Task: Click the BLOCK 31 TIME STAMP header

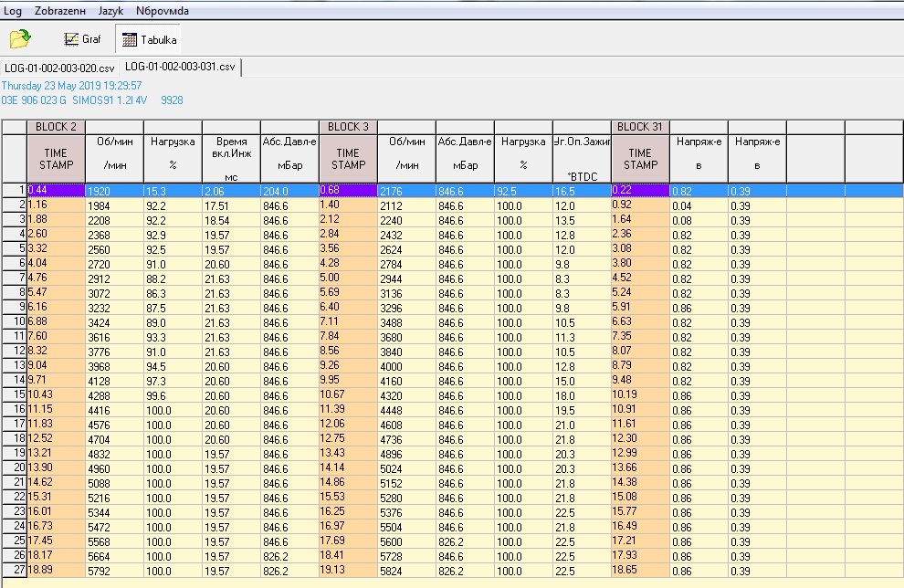Action: [640, 159]
